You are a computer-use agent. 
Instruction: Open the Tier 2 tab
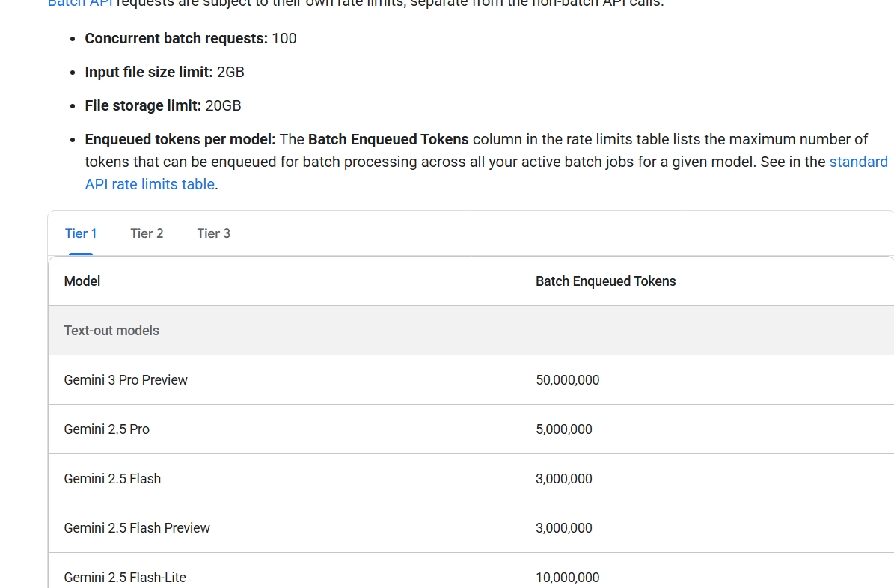click(147, 233)
